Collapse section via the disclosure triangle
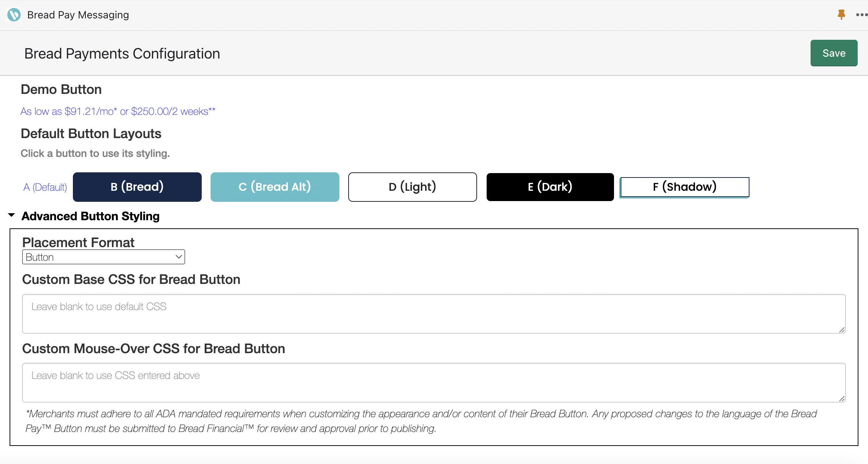This screenshot has height=464, width=868. pos(11,215)
